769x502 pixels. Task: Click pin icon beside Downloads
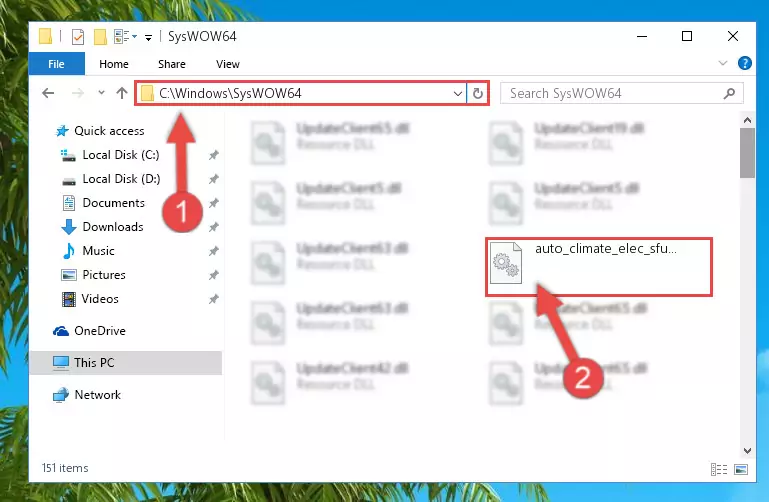(x=213, y=227)
